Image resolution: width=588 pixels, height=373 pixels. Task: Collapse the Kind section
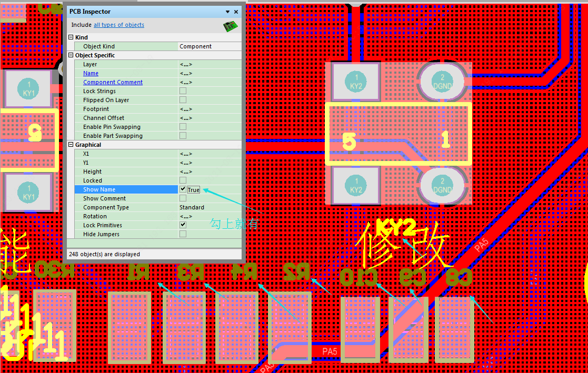coord(71,37)
